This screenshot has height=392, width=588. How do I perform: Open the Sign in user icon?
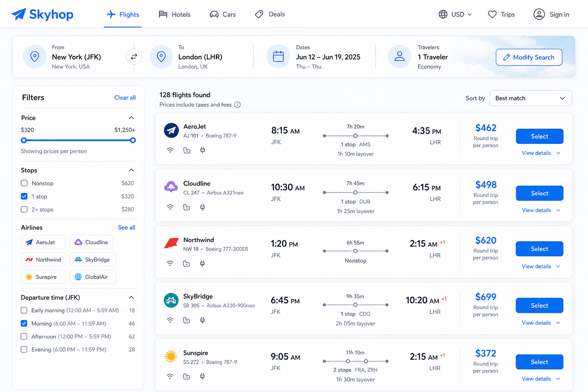tap(539, 15)
